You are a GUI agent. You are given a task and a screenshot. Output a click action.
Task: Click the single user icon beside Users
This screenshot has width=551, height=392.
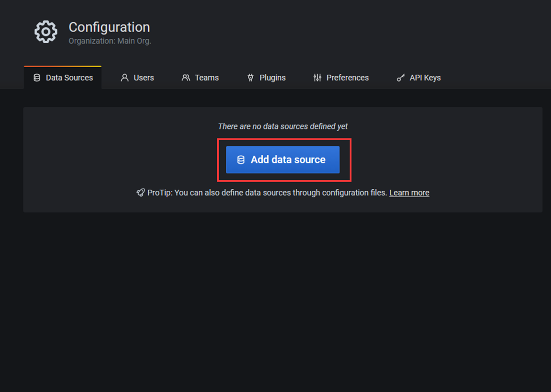tap(124, 78)
